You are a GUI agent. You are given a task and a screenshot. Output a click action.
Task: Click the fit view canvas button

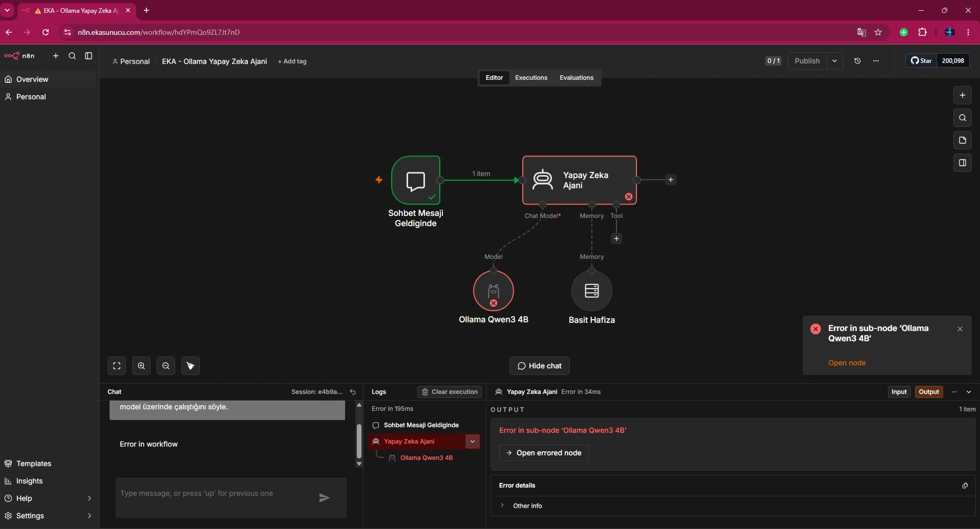coord(117,366)
